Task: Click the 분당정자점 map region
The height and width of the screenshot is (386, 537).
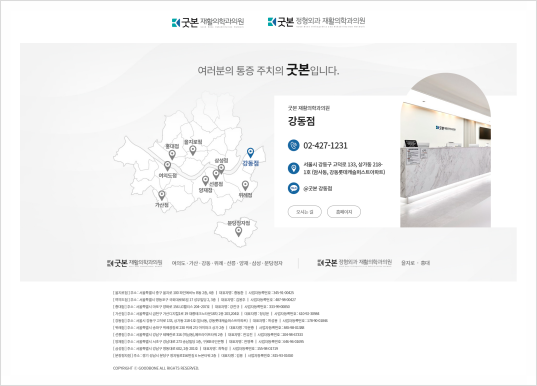Action: click(x=236, y=233)
